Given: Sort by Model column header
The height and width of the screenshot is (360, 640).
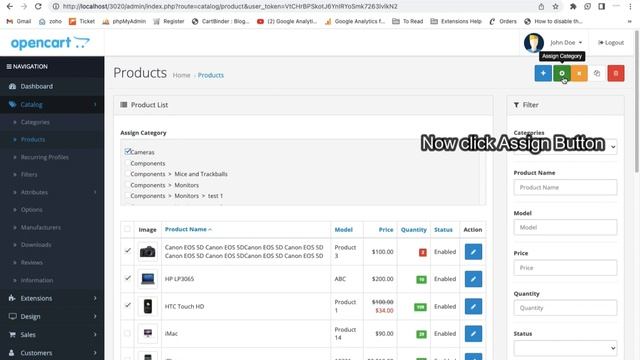Looking at the screenshot, I should pos(343,229).
